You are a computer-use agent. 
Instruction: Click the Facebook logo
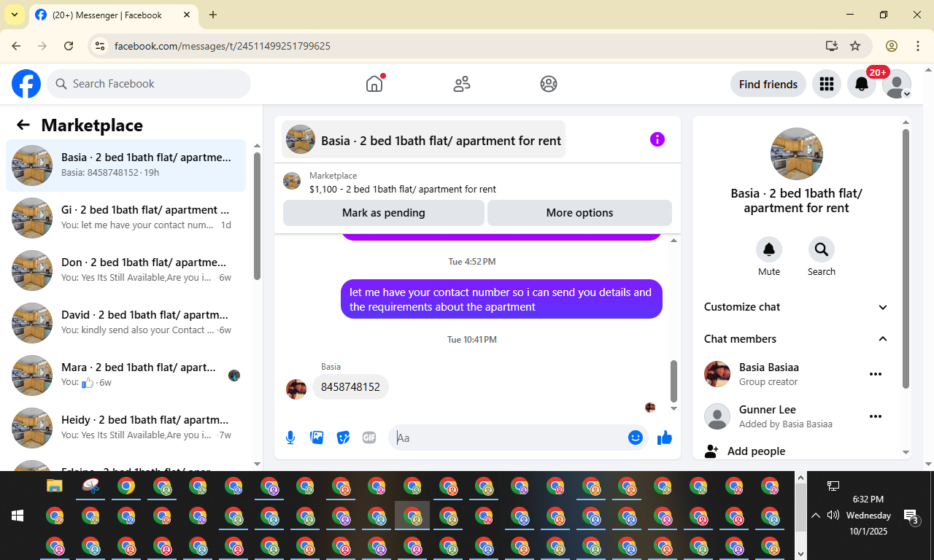click(26, 84)
